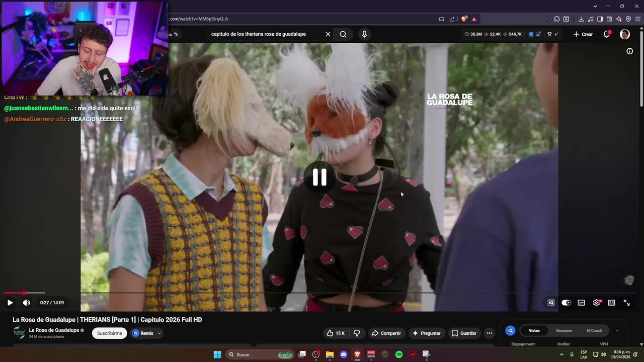Switch to theater mode view

pyautogui.click(x=611, y=303)
